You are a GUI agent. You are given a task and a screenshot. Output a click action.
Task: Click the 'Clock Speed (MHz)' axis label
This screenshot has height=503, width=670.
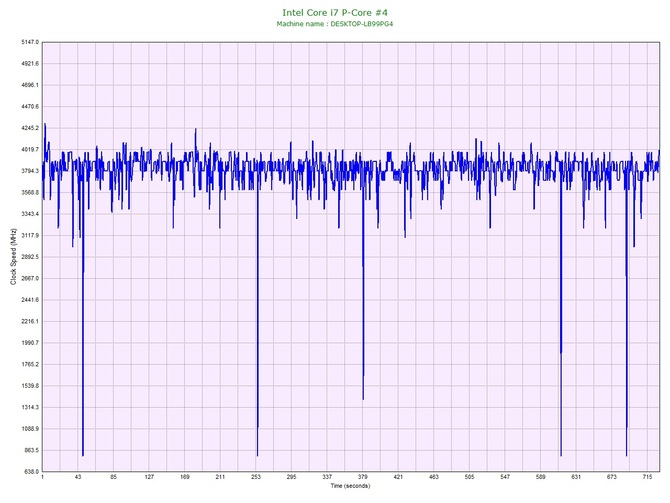pos(13,257)
